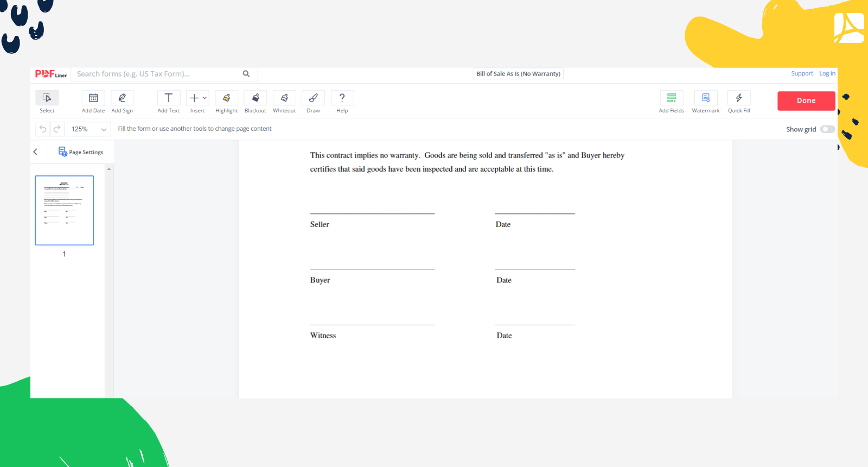The image size is (868, 467).
Task: Toggle the Show grid switch
Action: click(x=827, y=129)
